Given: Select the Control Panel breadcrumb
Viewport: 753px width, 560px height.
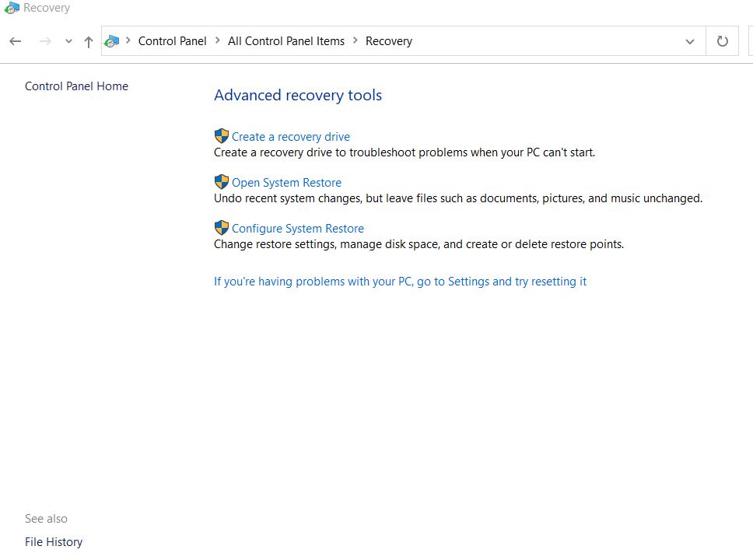Looking at the screenshot, I should point(173,41).
